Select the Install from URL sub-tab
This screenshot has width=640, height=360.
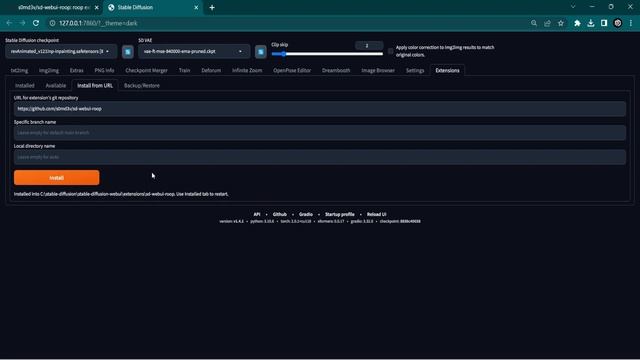(95, 86)
